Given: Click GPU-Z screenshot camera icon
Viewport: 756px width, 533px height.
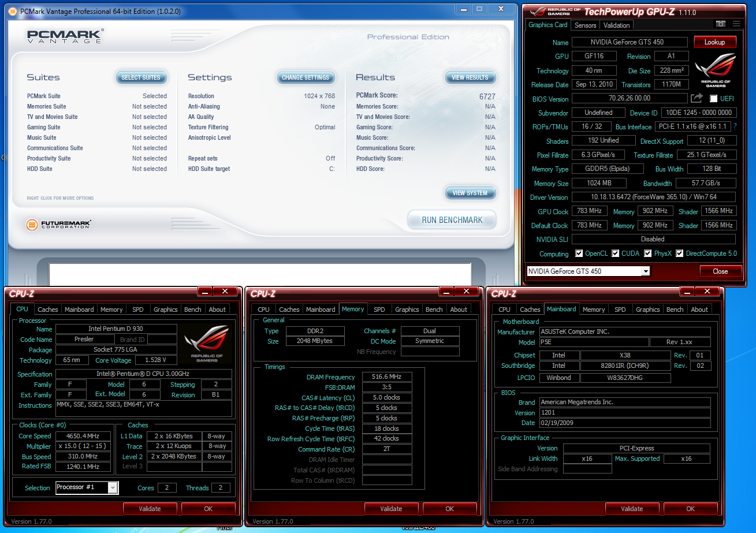Looking at the screenshot, I should pos(720,24).
